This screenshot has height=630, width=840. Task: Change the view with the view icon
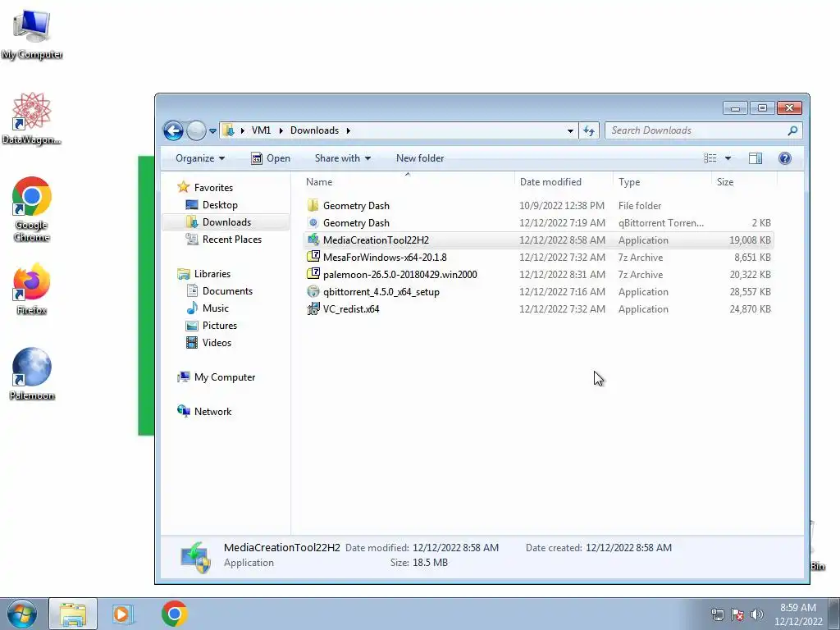710,158
